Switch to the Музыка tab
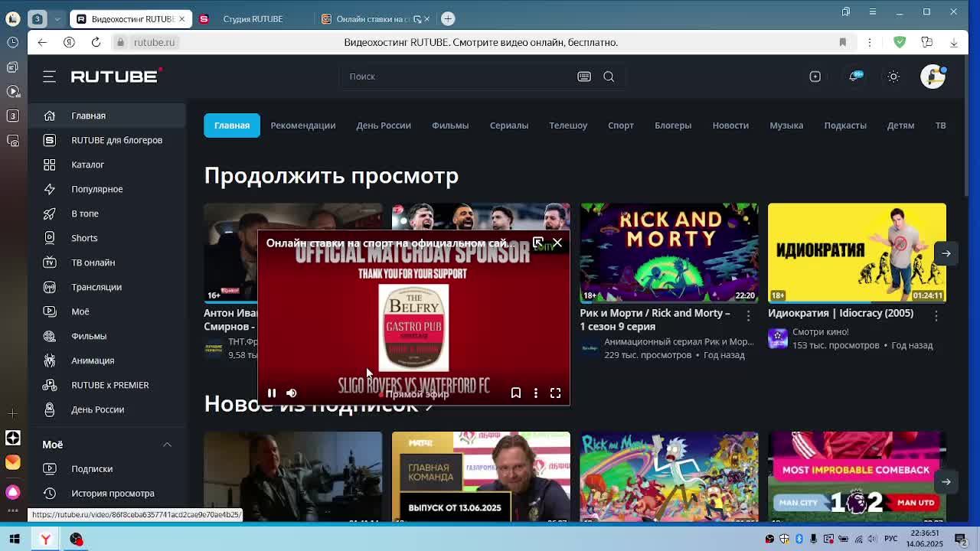The image size is (980, 551). point(786,126)
